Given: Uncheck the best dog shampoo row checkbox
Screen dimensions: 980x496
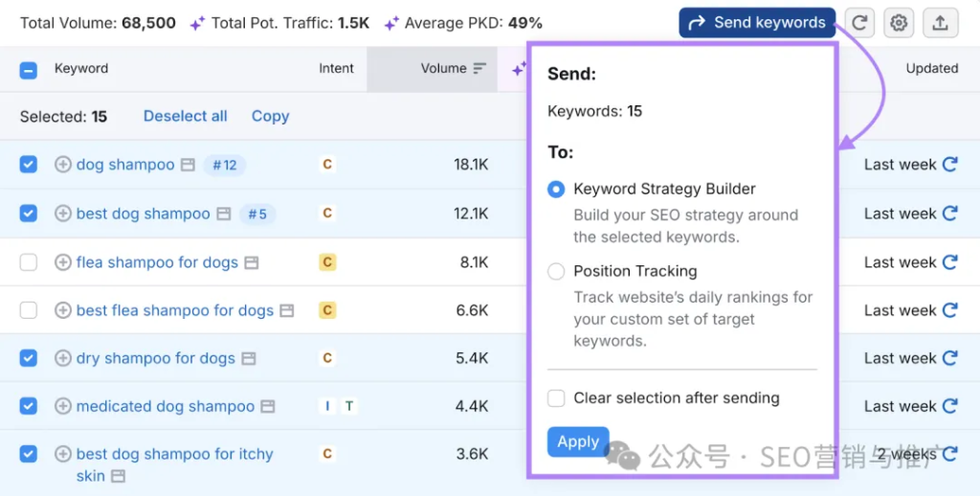Looking at the screenshot, I should (x=29, y=214).
